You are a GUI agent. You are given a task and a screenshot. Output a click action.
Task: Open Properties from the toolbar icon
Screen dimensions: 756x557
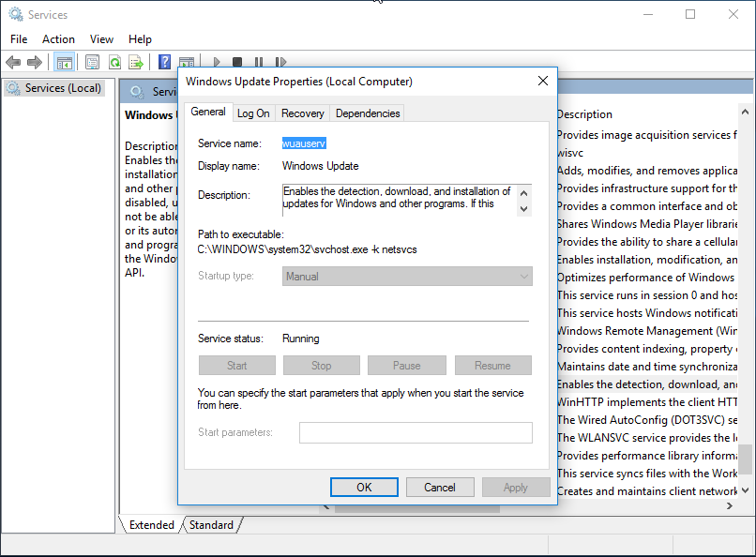tap(92, 62)
